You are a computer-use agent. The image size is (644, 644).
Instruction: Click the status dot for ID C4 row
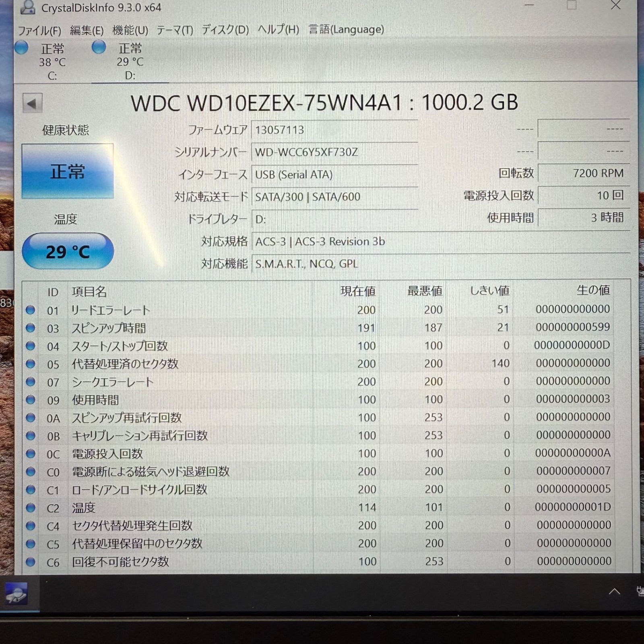(x=31, y=526)
